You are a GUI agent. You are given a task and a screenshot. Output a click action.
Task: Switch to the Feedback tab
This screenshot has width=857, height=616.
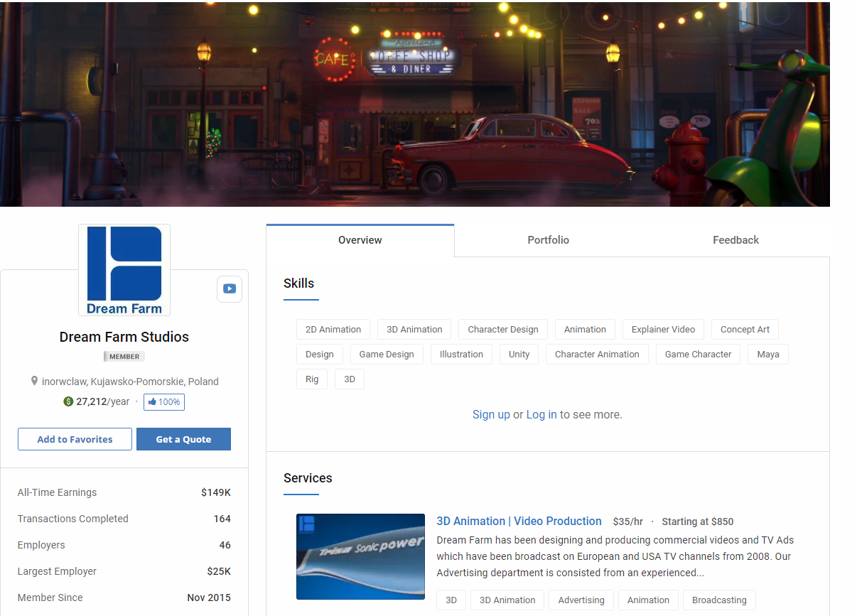click(x=735, y=240)
